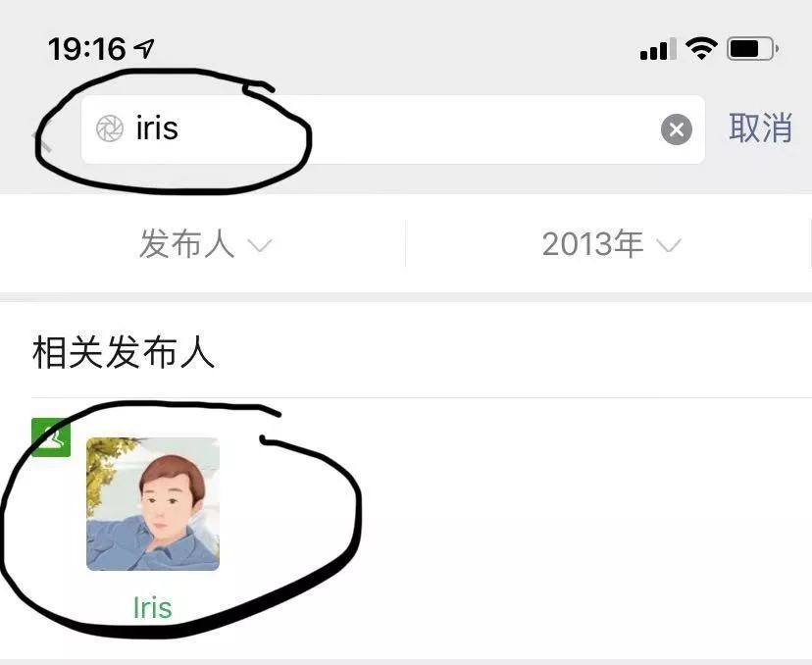Tap the back arrow left of search bar
The height and width of the screenshot is (665, 812).
click(42, 142)
